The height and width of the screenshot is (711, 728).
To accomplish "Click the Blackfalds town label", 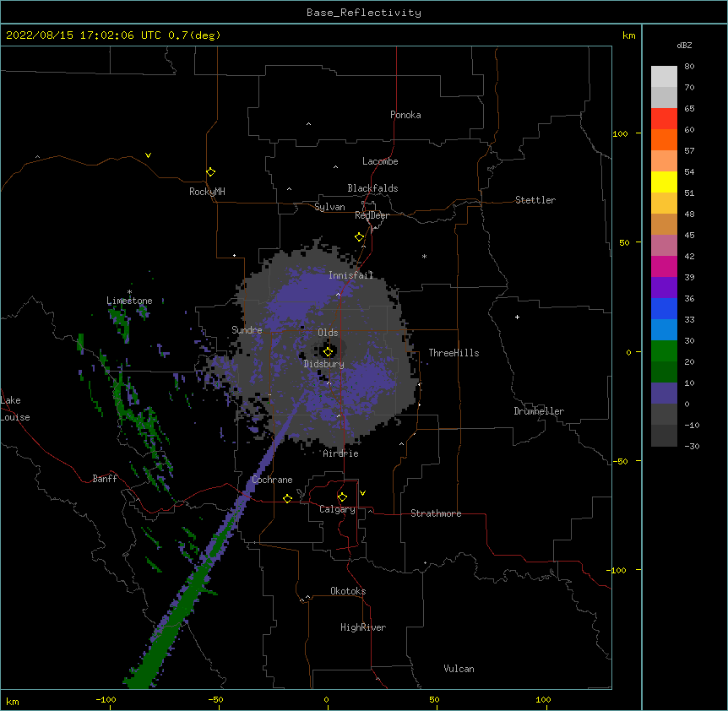I will coord(372,188).
